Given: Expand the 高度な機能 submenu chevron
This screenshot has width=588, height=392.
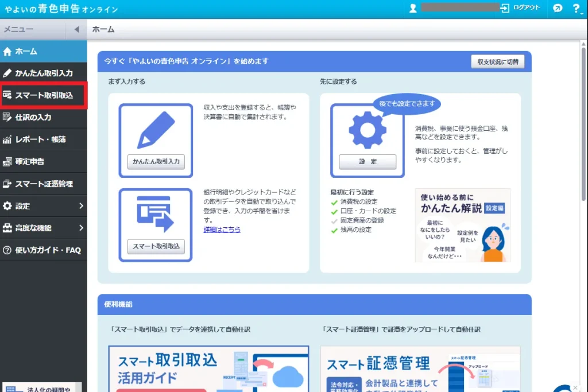Looking at the screenshot, I should [81, 228].
